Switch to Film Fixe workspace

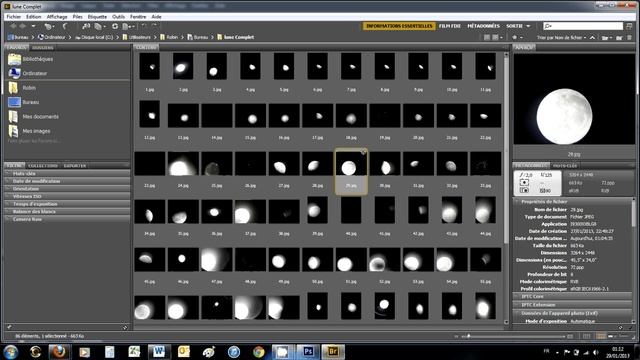point(449,26)
